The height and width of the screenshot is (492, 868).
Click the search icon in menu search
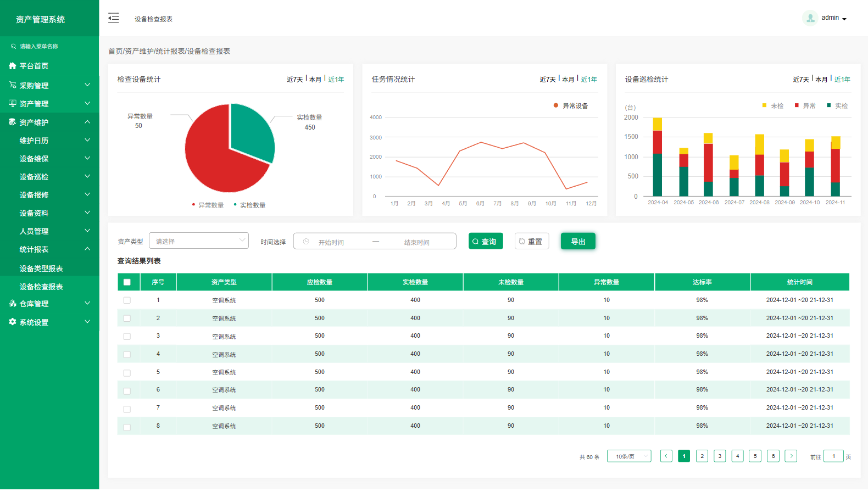coord(14,47)
